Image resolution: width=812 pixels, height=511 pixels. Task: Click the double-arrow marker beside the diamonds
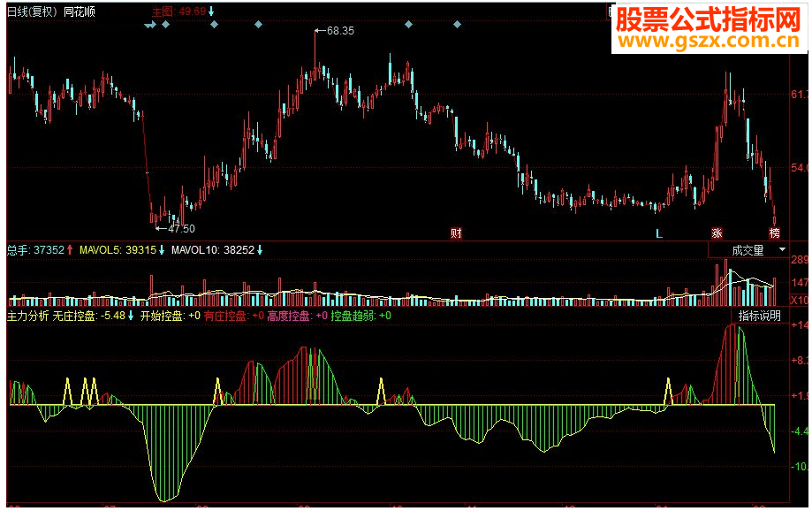150,25
